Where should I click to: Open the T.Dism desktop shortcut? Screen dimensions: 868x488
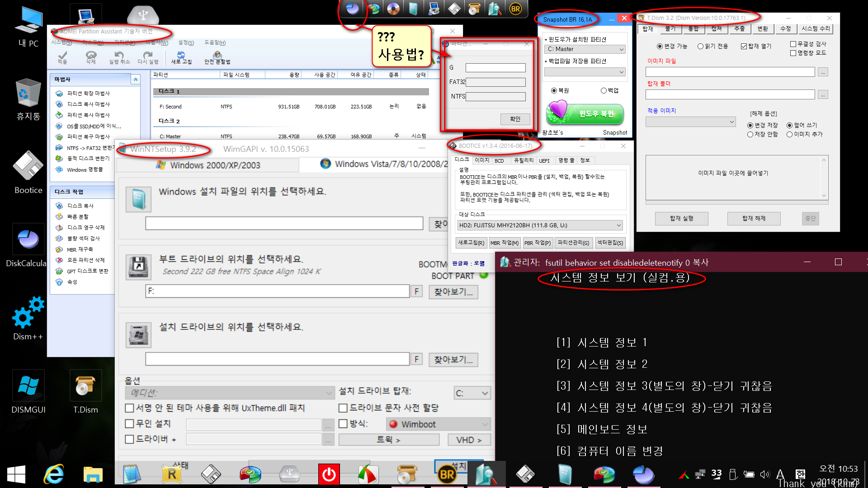(x=85, y=392)
